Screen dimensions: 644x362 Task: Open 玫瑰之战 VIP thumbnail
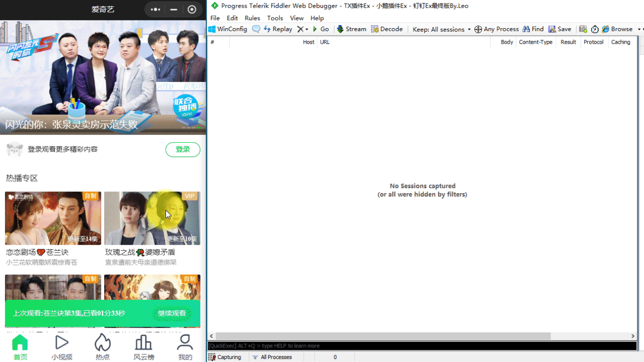click(x=152, y=218)
